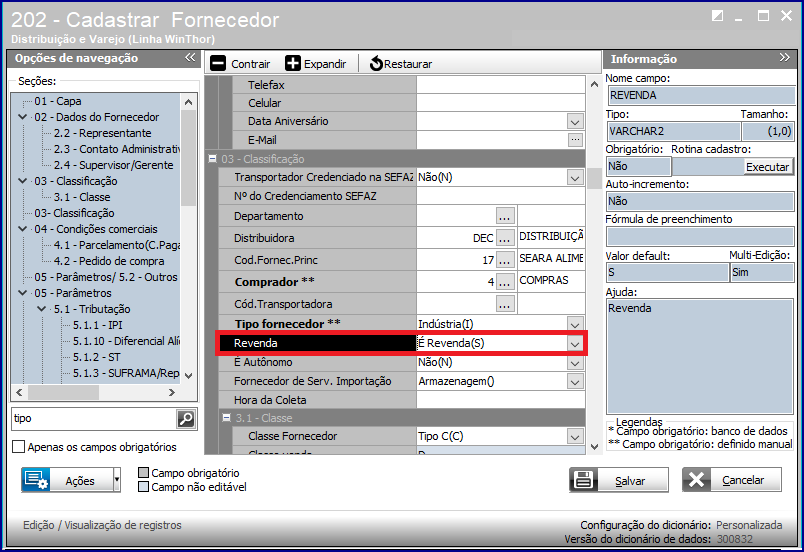Click the Fórmula de preenchimento field

coord(700,236)
